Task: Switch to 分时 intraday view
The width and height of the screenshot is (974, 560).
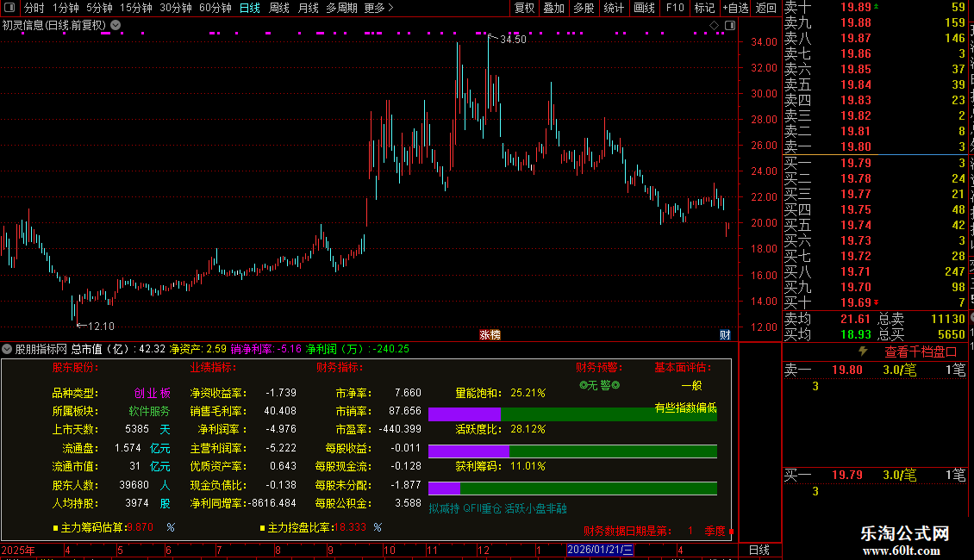Action: pyautogui.click(x=34, y=8)
